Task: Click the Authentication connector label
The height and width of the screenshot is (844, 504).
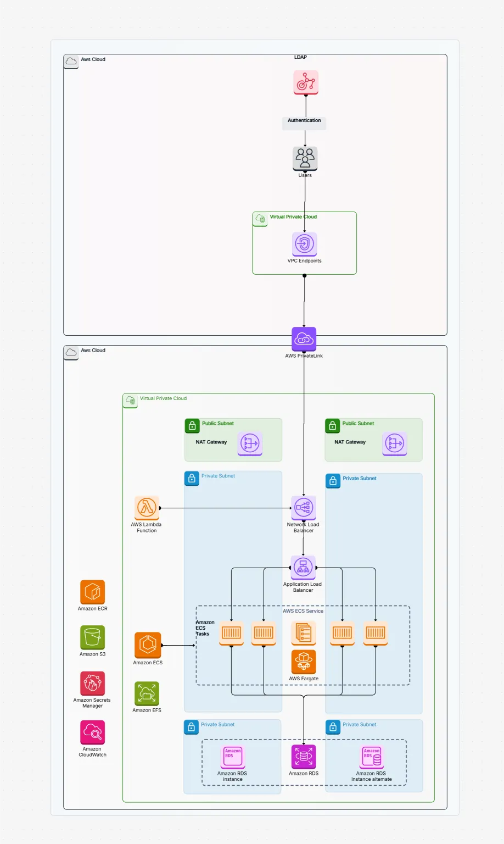Action: pos(304,120)
